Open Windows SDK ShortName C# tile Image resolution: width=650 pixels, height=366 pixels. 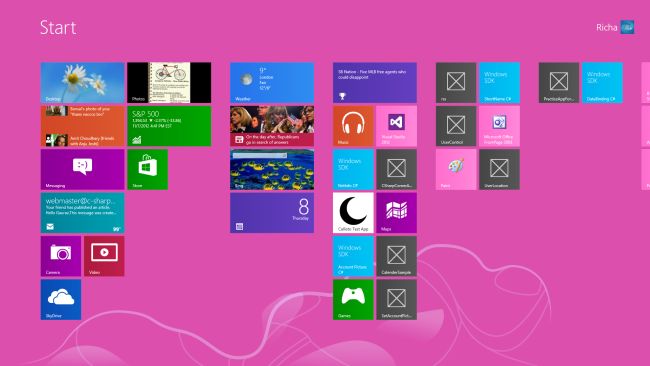[499, 82]
